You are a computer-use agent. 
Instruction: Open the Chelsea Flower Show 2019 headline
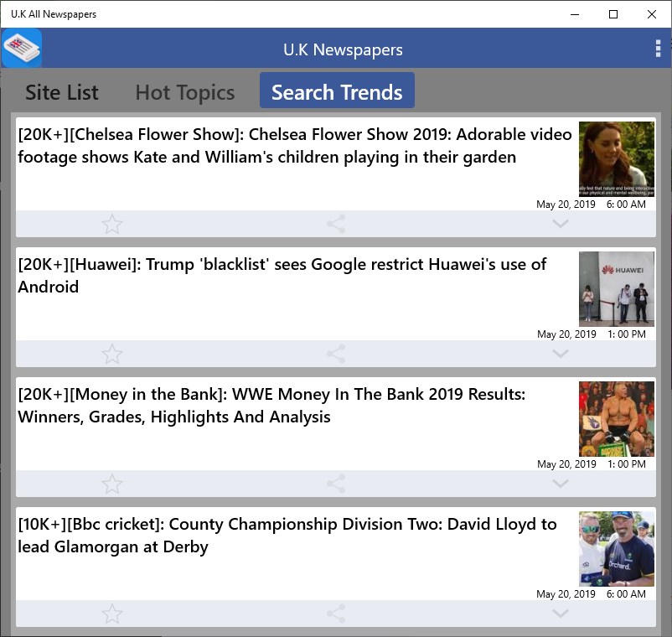(x=295, y=146)
